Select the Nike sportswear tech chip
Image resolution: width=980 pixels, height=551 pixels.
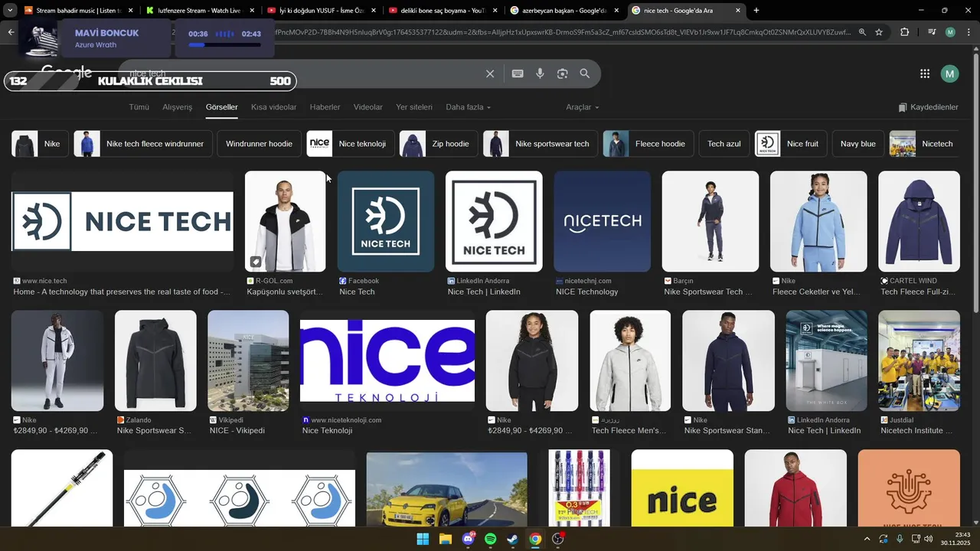click(x=540, y=144)
